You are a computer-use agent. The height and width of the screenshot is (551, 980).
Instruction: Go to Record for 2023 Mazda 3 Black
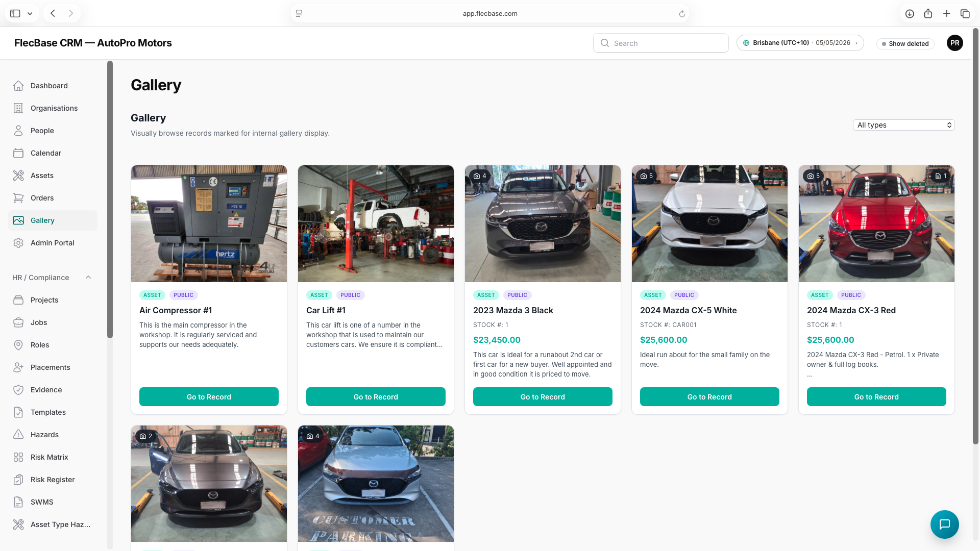coord(543,397)
